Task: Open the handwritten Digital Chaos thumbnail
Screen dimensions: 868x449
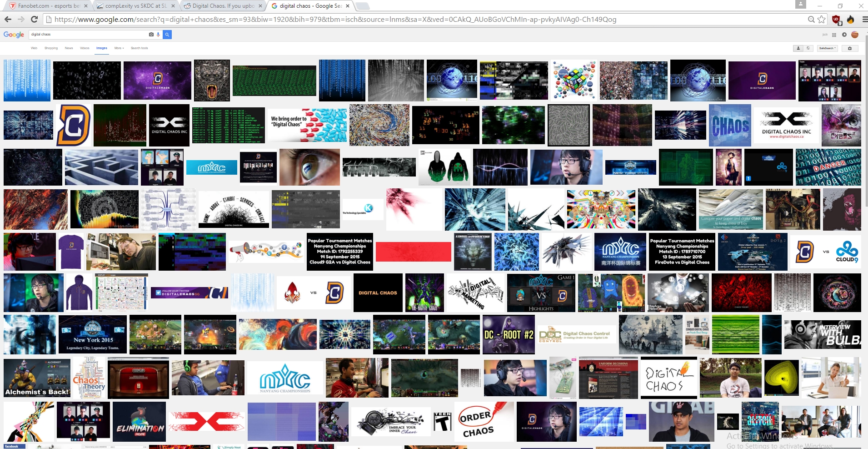Action: pos(669,378)
